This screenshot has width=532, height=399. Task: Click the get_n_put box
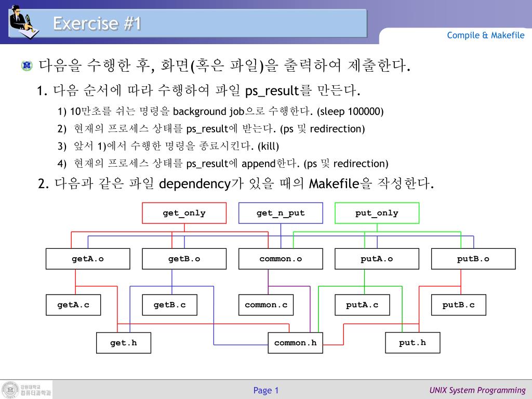pos(281,213)
